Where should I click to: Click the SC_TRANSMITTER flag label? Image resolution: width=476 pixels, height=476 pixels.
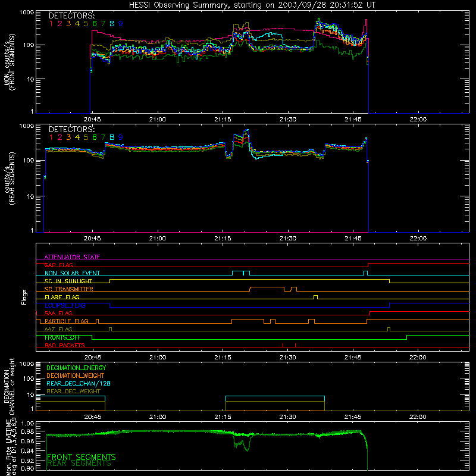(x=69, y=289)
